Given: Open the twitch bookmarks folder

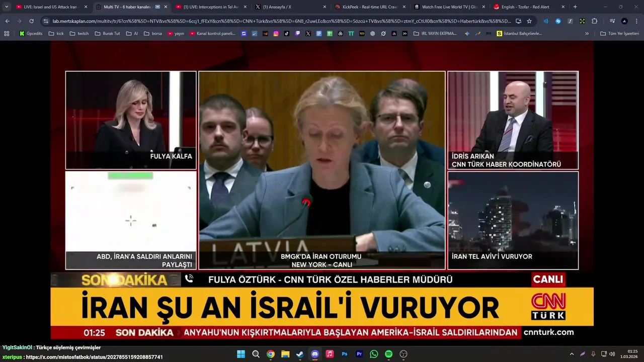Looking at the screenshot, I should [79, 34].
